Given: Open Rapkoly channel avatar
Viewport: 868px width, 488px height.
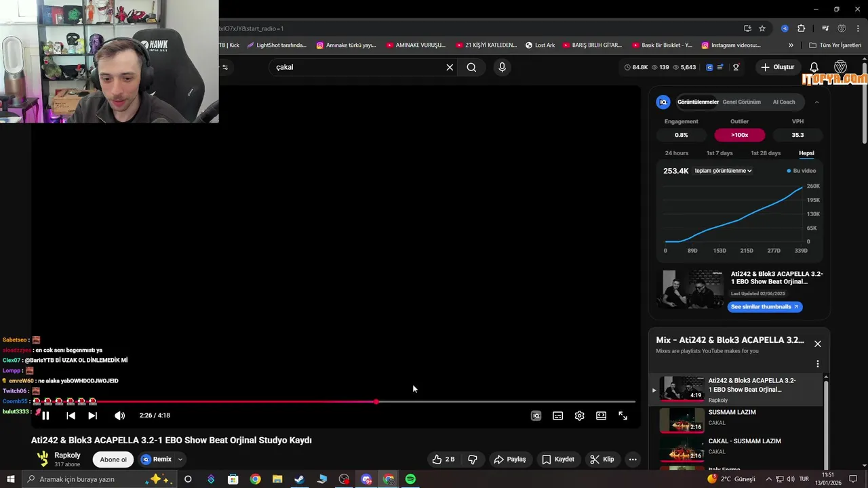Looking at the screenshot, I should [x=43, y=459].
